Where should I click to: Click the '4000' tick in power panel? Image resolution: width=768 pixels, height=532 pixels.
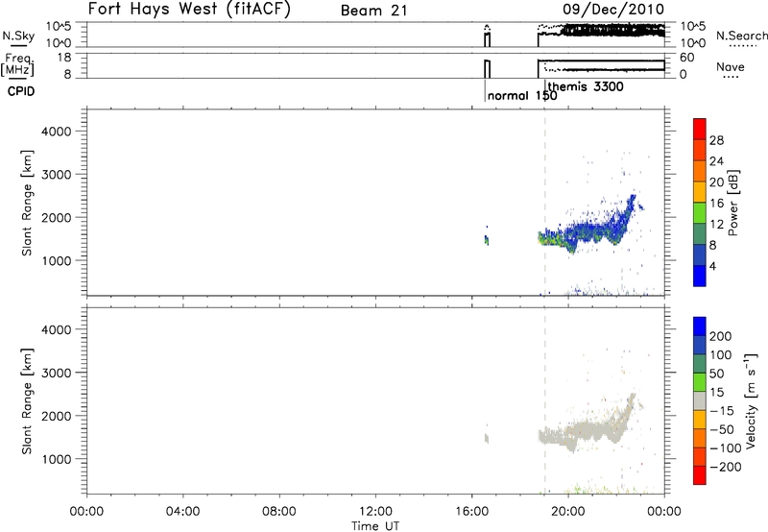[x=57, y=132]
